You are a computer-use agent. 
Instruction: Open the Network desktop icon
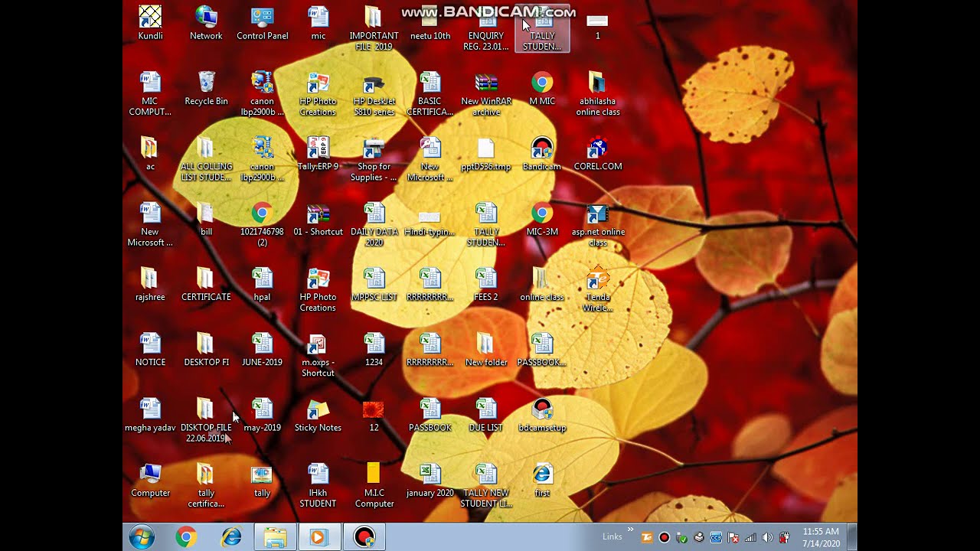pyautogui.click(x=206, y=23)
